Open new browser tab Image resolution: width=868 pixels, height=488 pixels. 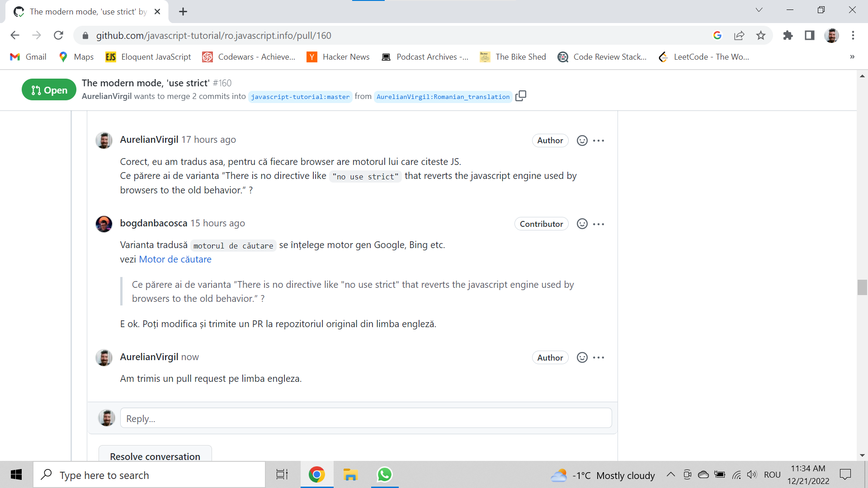pos(183,12)
